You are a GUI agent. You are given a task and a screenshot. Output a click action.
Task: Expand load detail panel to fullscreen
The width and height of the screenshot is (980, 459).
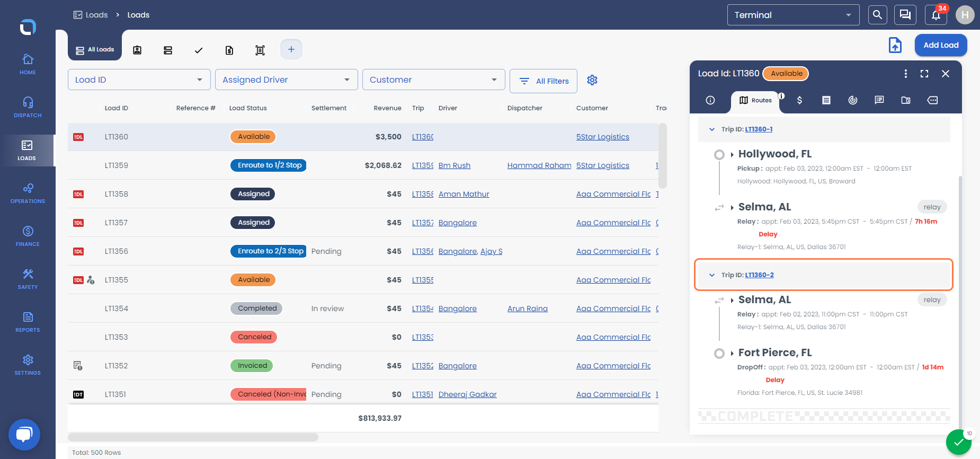(x=924, y=74)
